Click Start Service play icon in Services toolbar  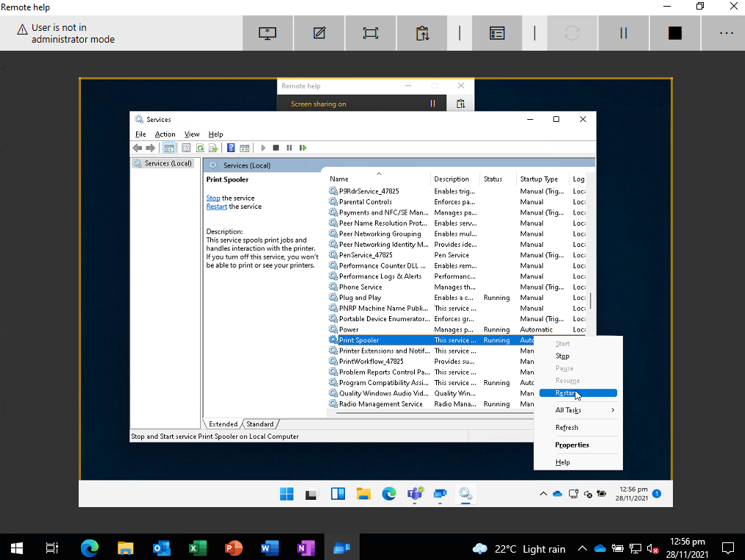coord(263,148)
